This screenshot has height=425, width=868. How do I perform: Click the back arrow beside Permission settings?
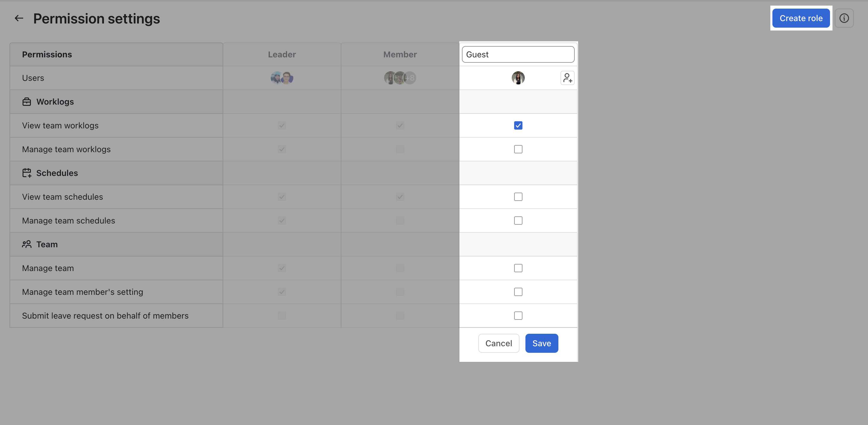(x=19, y=18)
